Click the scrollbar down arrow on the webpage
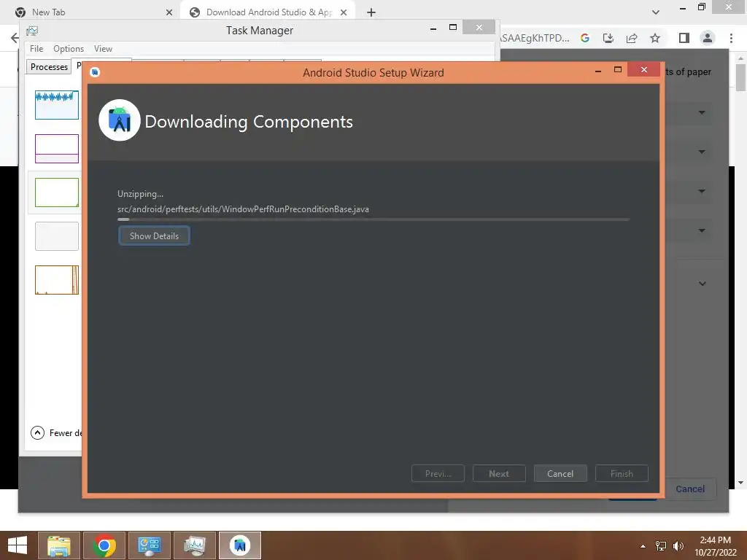 [740, 483]
